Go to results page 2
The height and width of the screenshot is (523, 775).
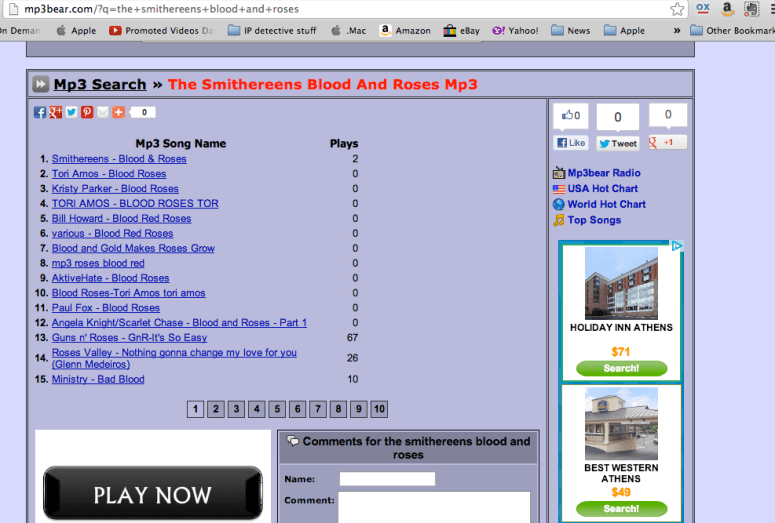click(x=216, y=409)
